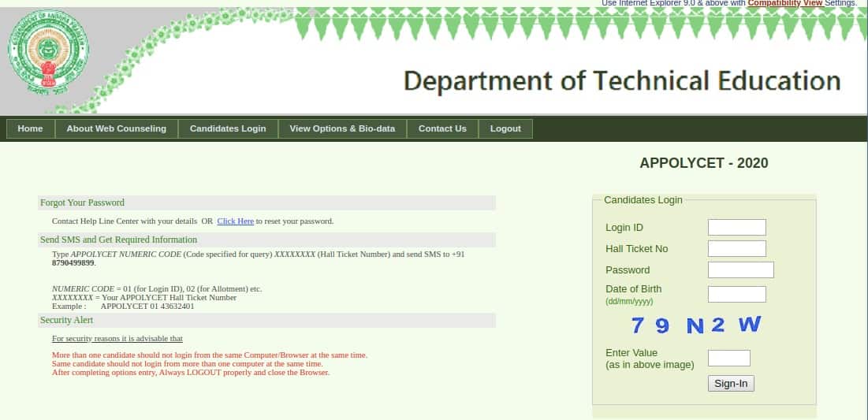868x420 pixels.
Task: Focus the Password input field
Action: 741,270
